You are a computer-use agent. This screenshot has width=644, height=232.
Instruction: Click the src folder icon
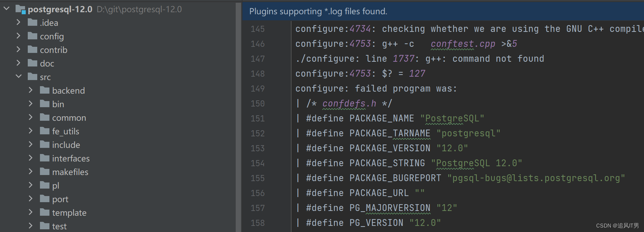(x=33, y=77)
